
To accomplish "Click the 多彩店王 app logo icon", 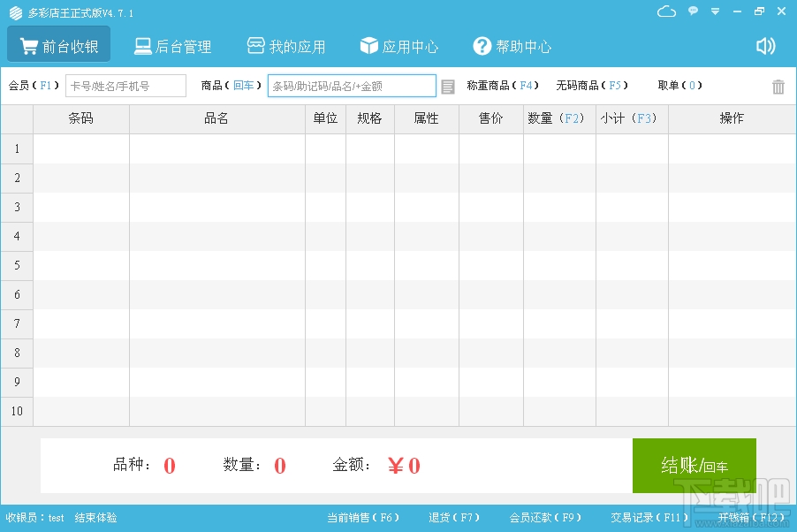I will (16, 13).
